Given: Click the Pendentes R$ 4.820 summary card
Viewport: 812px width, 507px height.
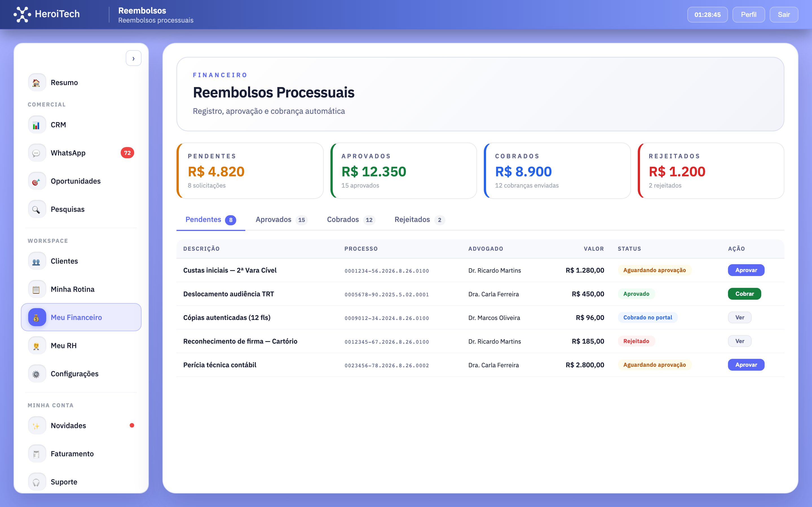Looking at the screenshot, I should pyautogui.click(x=250, y=171).
